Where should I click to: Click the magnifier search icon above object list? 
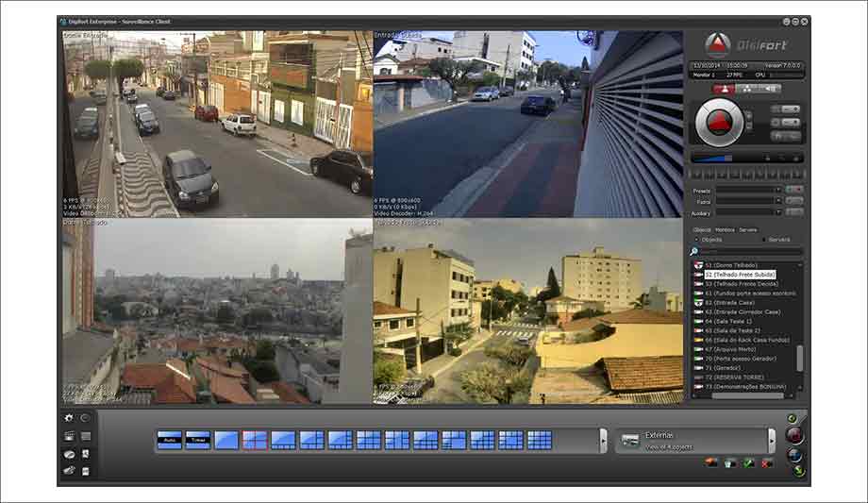pyautogui.click(x=695, y=252)
